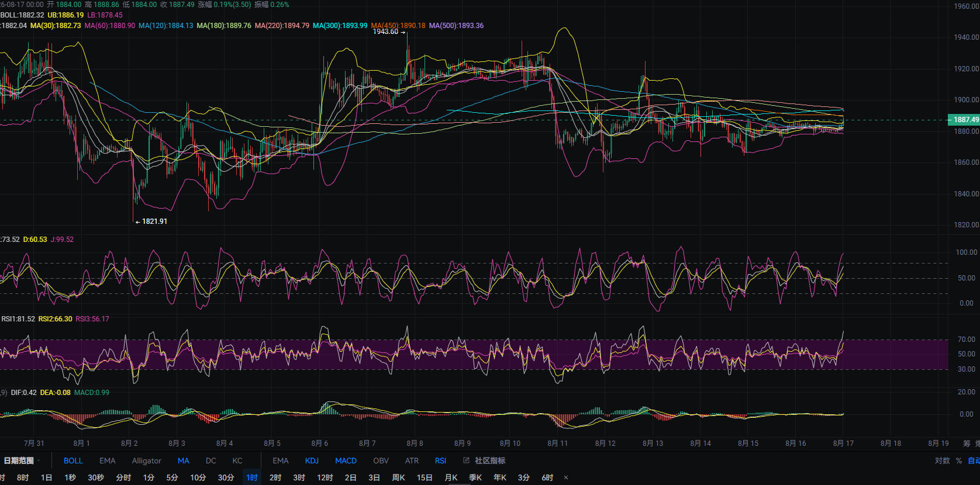Disable the KDJ sub-indicator
This screenshot has width=980, height=485.
tap(312, 460)
